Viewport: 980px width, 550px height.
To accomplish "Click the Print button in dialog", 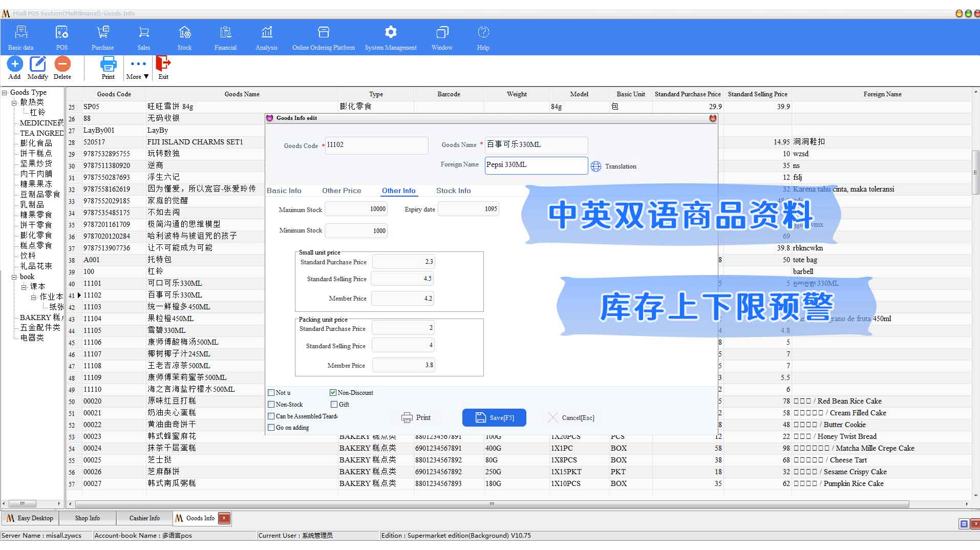I will click(416, 418).
